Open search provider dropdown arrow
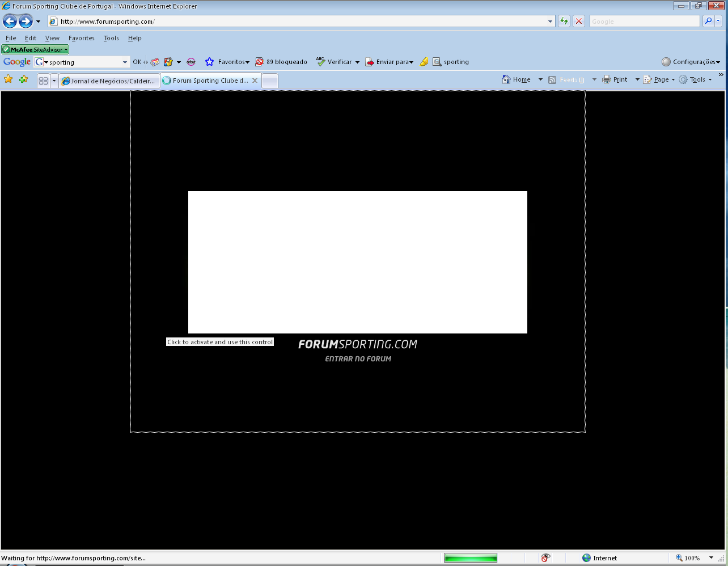 point(718,21)
